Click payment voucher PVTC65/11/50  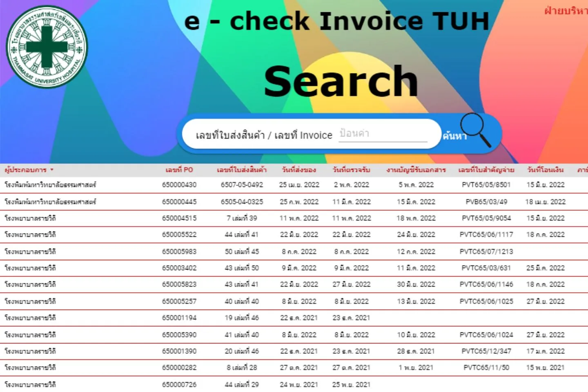(x=486, y=367)
